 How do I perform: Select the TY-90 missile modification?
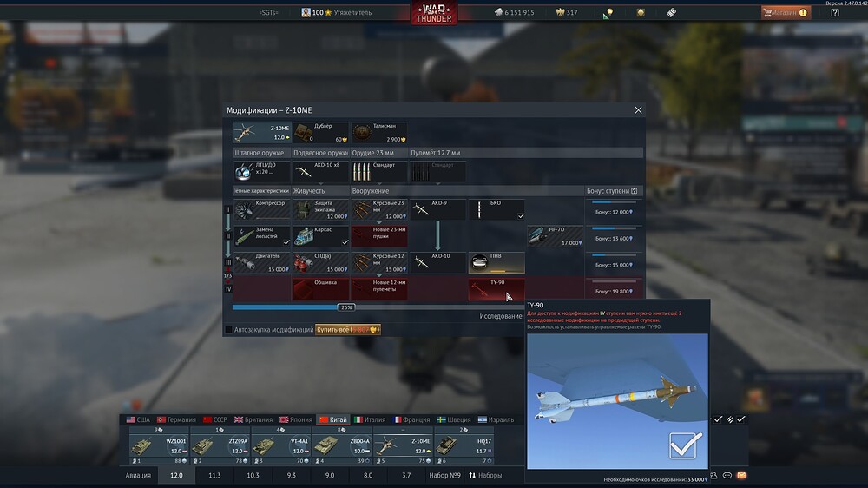496,289
